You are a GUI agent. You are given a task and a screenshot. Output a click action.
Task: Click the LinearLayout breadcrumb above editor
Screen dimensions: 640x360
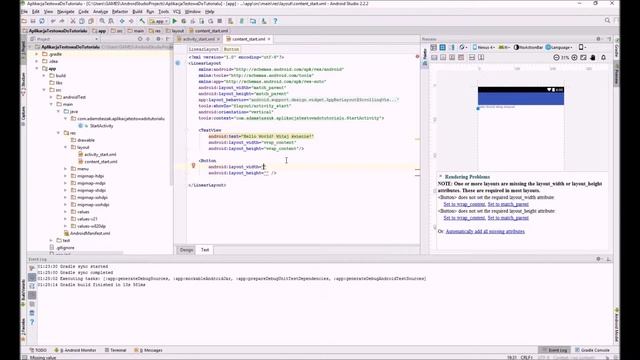coord(204,49)
